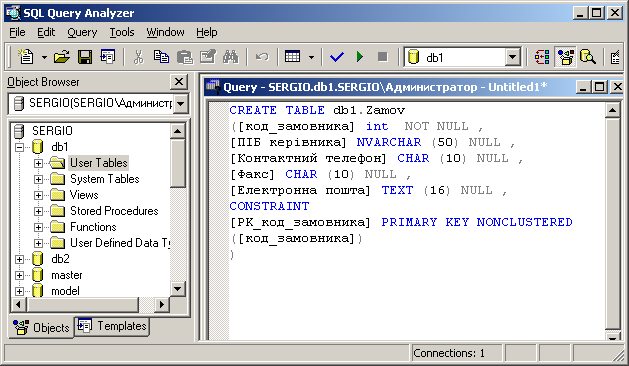The image size is (629, 366).
Task: Expand the master database node
Action: click(19, 275)
